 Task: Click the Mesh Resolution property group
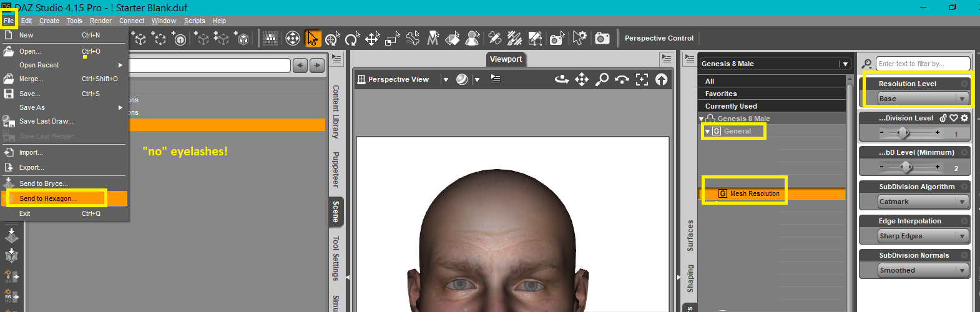pyautogui.click(x=754, y=193)
